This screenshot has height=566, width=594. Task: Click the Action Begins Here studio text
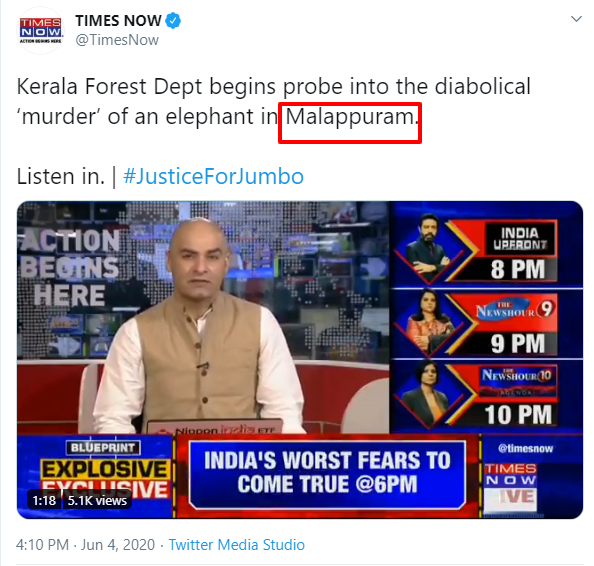70,267
